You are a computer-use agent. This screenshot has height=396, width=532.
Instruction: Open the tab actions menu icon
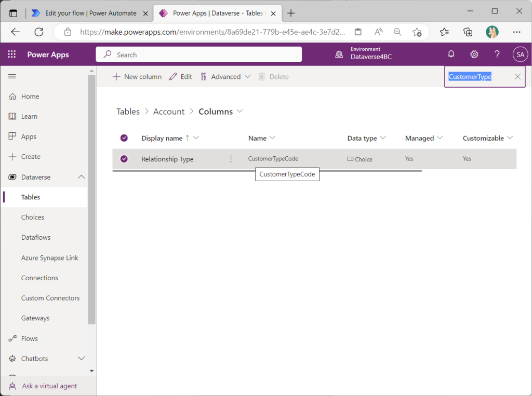pos(13,13)
